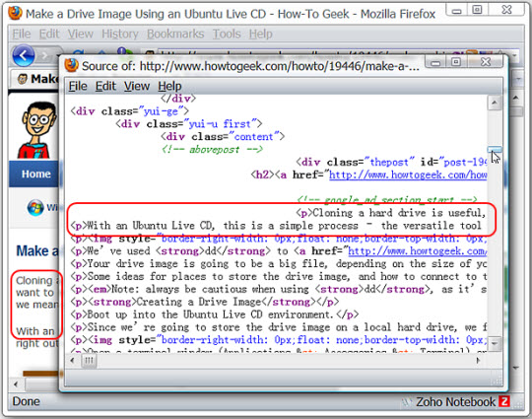This screenshot has height=419, width=532.
Task: Click the Windows logo icon on the webpage
Action: click(35, 207)
